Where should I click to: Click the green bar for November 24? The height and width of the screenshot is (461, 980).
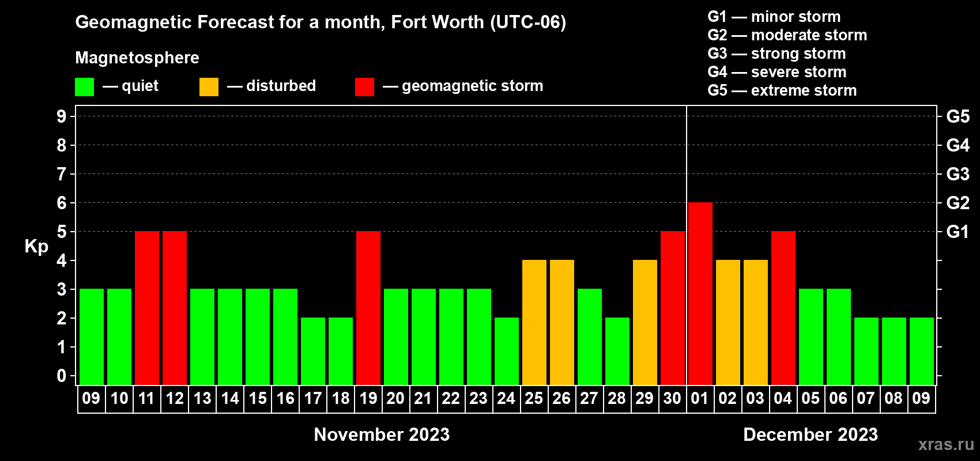[x=507, y=351]
